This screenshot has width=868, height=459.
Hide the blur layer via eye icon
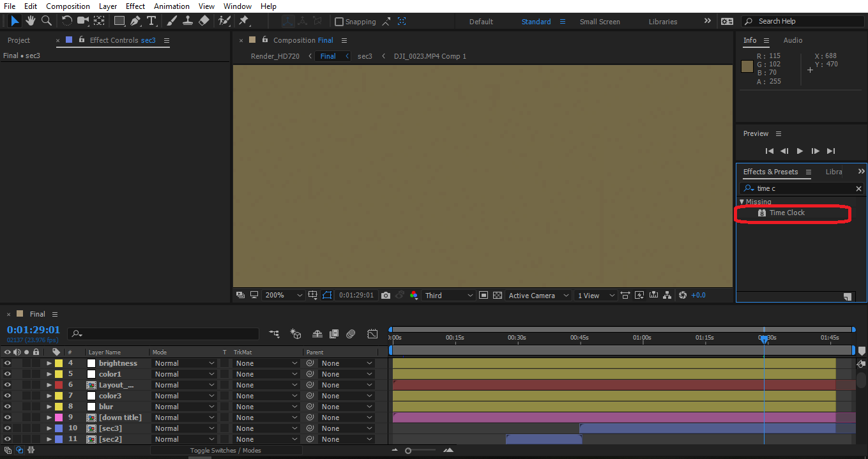point(8,407)
